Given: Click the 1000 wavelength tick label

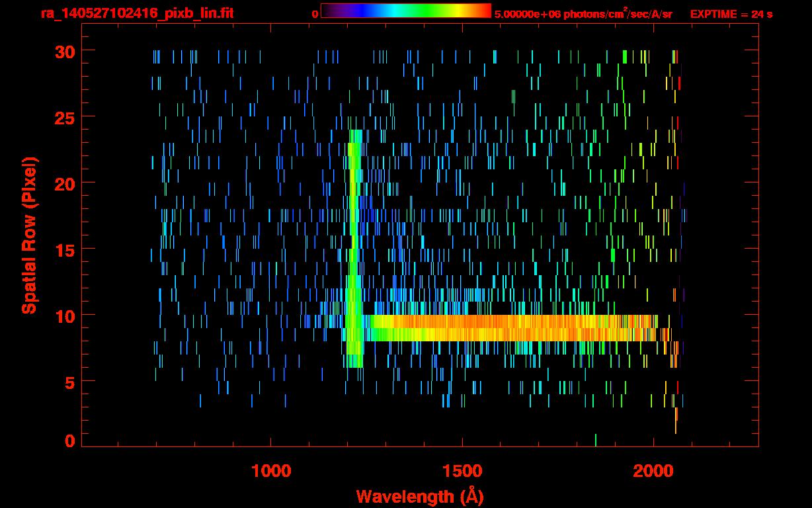Looking at the screenshot, I should [x=271, y=471].
